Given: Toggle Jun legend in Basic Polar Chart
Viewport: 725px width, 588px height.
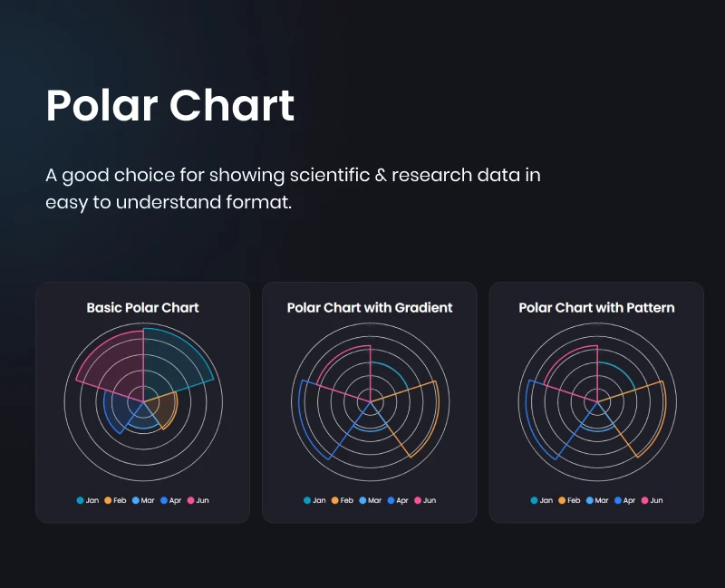Looking at the screenshot, I should (198, 500).
